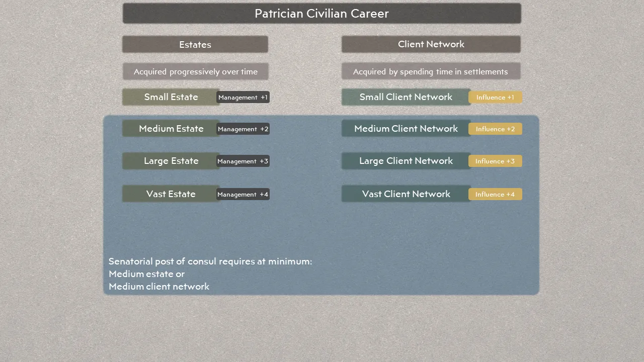Image resolution: width=644 pixels, height=362 pixels.
Task: Click 'Acquired by spending time in settlements'
Action: point(431,71)
